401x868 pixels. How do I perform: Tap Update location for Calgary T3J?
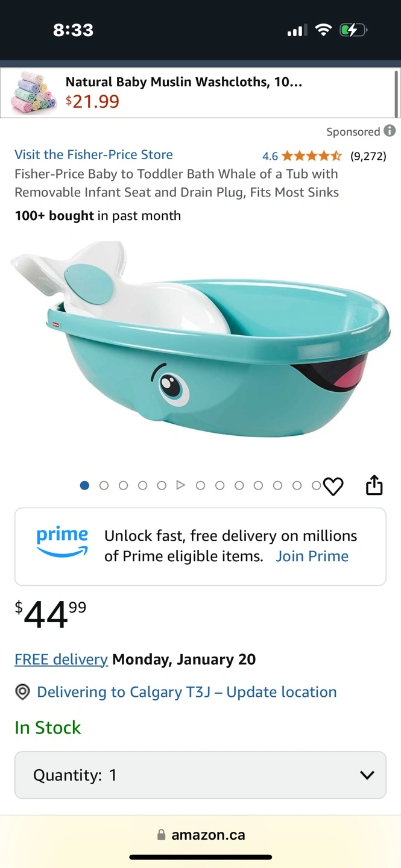(x=282, y=692)
